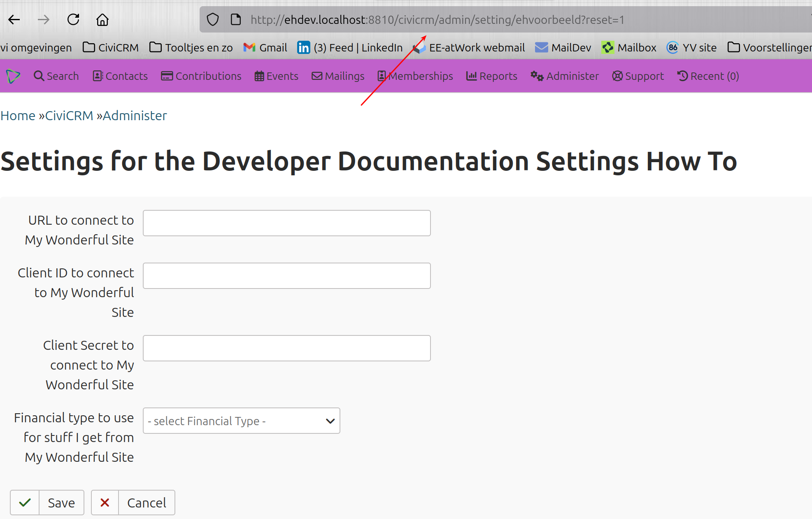
Task: Click the Client Secret input field
Action: 286,348
